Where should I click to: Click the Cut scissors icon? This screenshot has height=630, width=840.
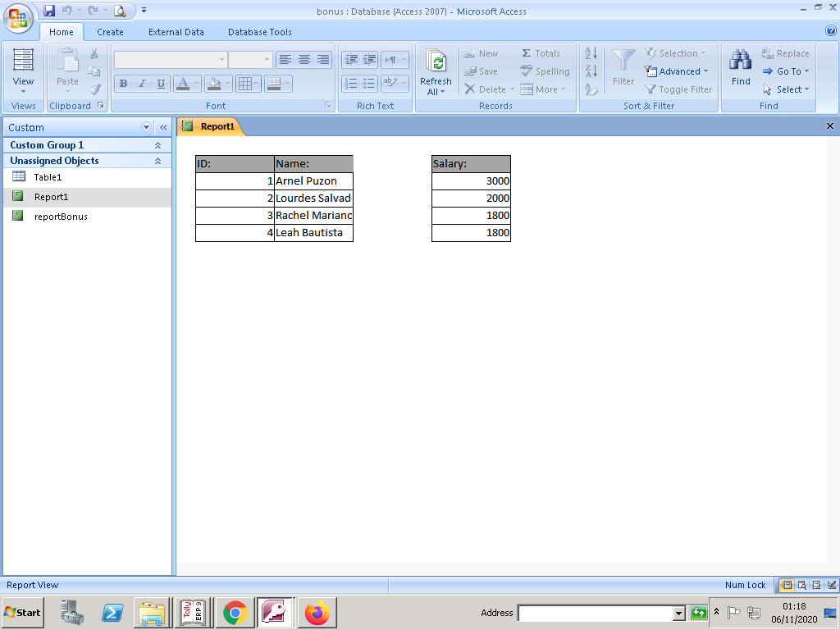pos(94,53)
